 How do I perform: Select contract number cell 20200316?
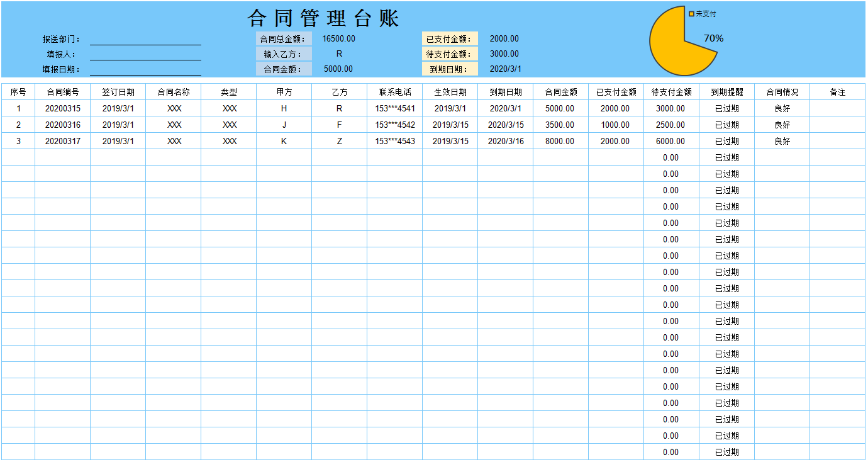pyautogui.click(x=63, y=125)
